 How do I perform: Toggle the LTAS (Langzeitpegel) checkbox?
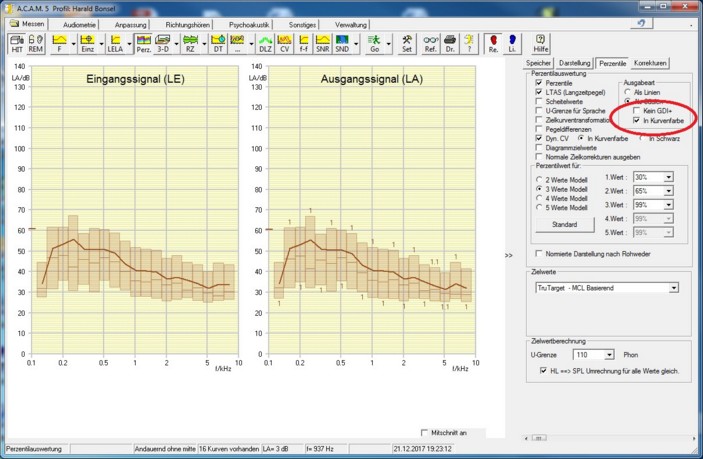click(x=539, y=92)
